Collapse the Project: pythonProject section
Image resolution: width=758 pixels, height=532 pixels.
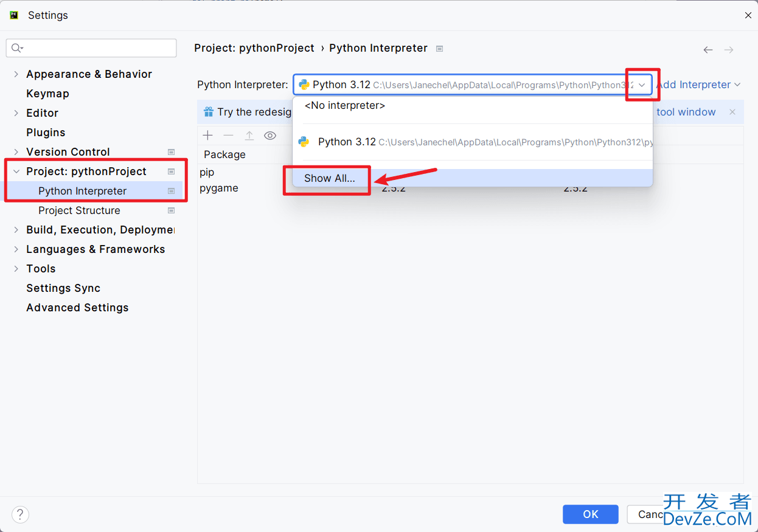click(x=16, y=171)
